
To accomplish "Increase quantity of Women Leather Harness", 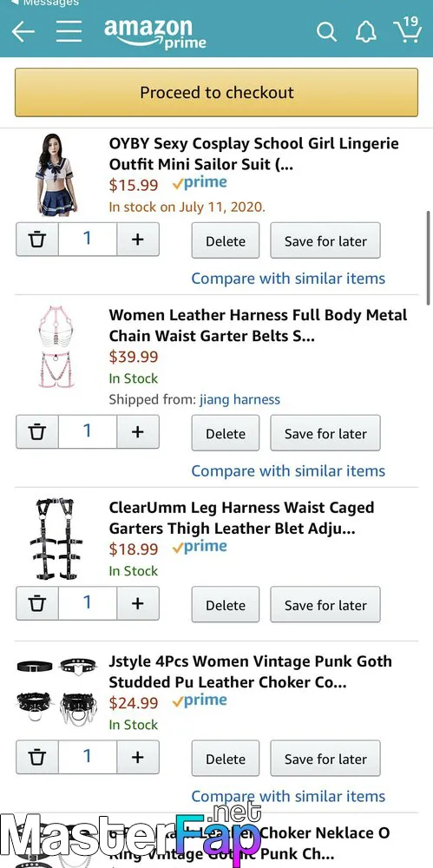I will (x=138, y=431).
